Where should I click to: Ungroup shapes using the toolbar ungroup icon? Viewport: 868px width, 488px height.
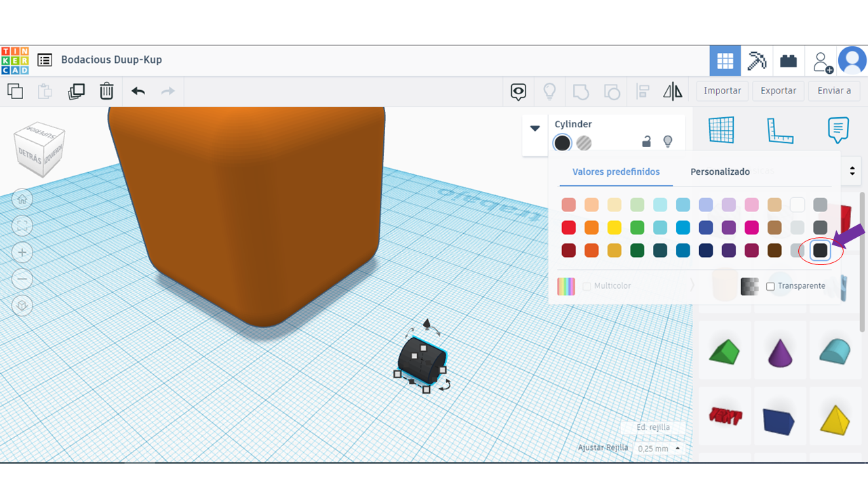[612, 91]
